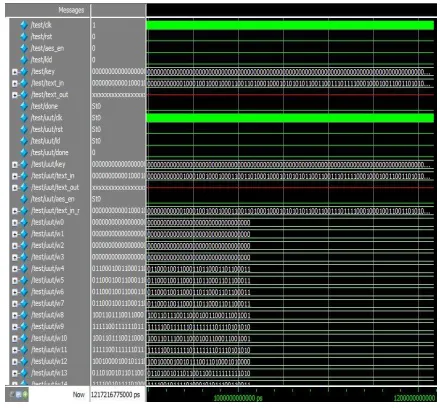Click the diamond icon of /test/uut/ld

click(24, 141)
